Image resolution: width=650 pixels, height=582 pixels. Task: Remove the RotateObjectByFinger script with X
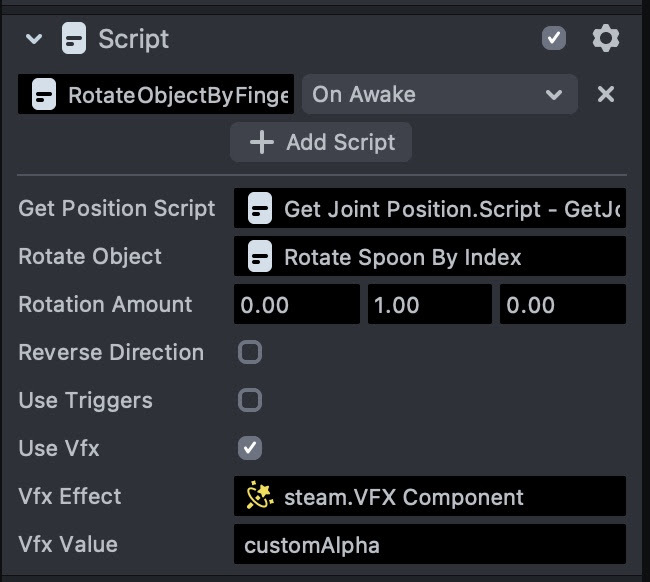tap(605, 95)
